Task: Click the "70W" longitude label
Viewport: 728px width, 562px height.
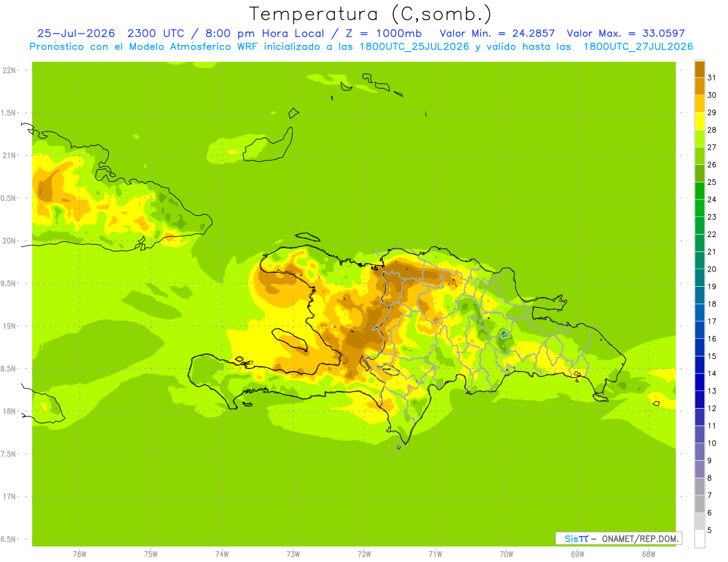Action: coord(507,554)
